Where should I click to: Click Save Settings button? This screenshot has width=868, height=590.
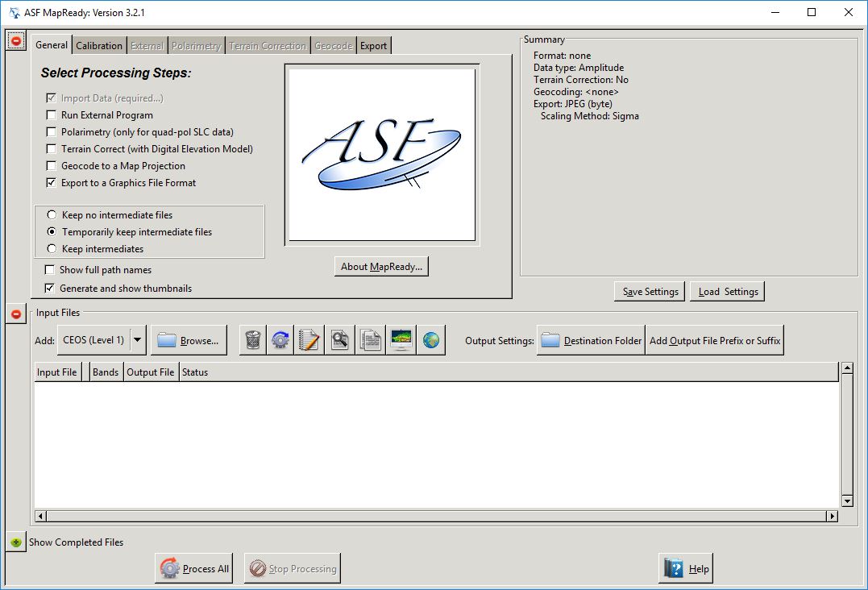click(650, 291)
